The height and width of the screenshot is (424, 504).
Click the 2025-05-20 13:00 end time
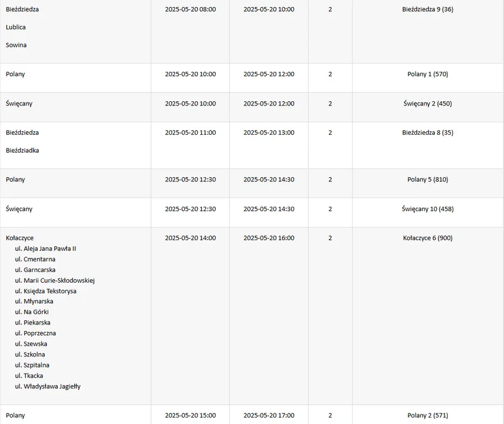pos(269,132)
